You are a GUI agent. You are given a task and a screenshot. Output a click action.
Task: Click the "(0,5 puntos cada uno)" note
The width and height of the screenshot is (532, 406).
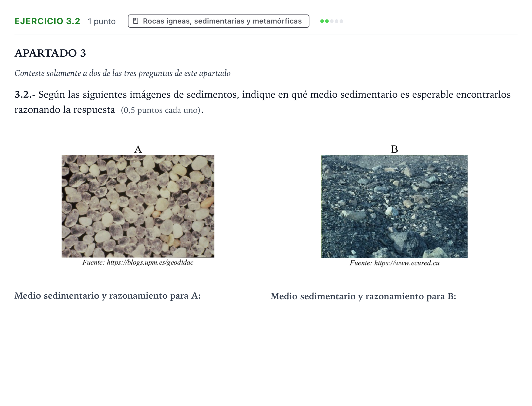pyautogui.click(x=161, y=110)
